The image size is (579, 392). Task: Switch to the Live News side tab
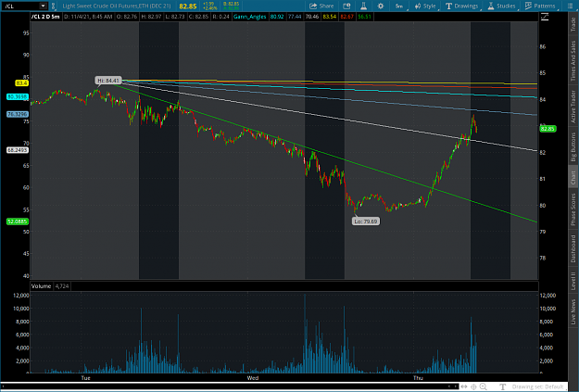pyautogui.click(x=573, y=311)
